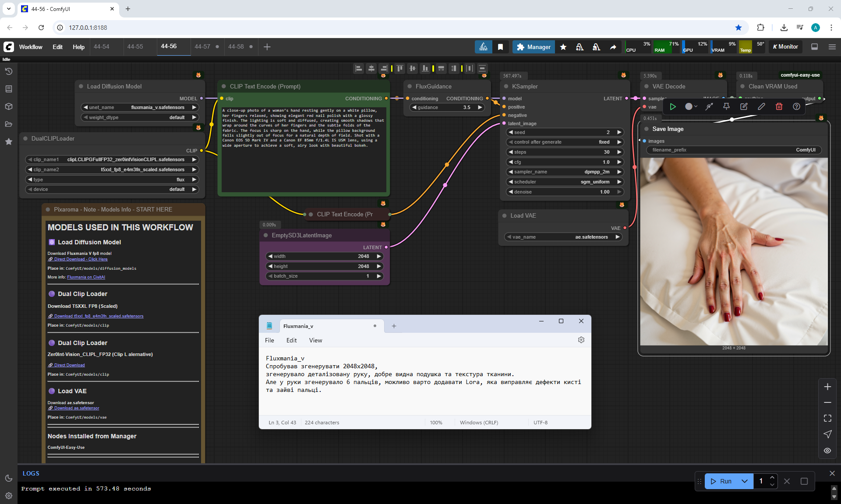The width and height of the screenshot is (841, 504).
Task: Click the bookmark icon next to Manager
Action: point(500,47)
